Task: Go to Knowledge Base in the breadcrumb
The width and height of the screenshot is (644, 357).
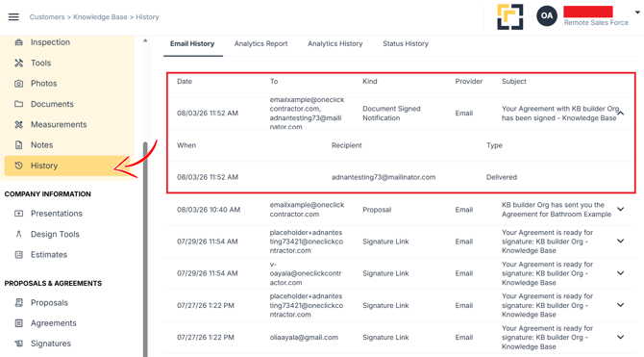Action: 100,17
